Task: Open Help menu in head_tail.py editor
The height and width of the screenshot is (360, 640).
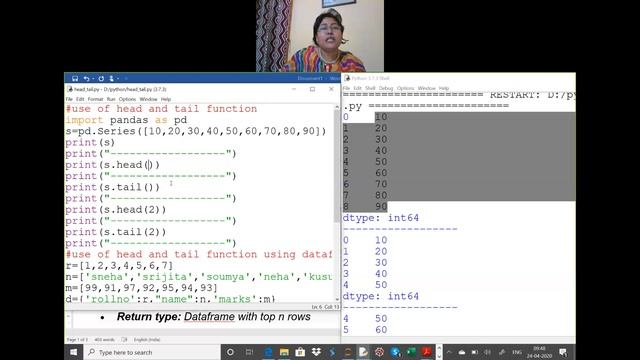Action: [166, 99]
